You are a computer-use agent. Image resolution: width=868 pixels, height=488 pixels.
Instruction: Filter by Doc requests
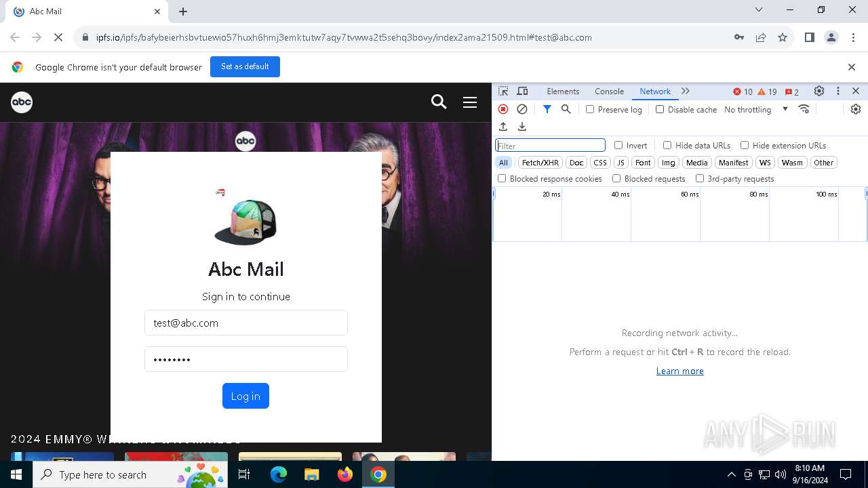pos(576,163)
